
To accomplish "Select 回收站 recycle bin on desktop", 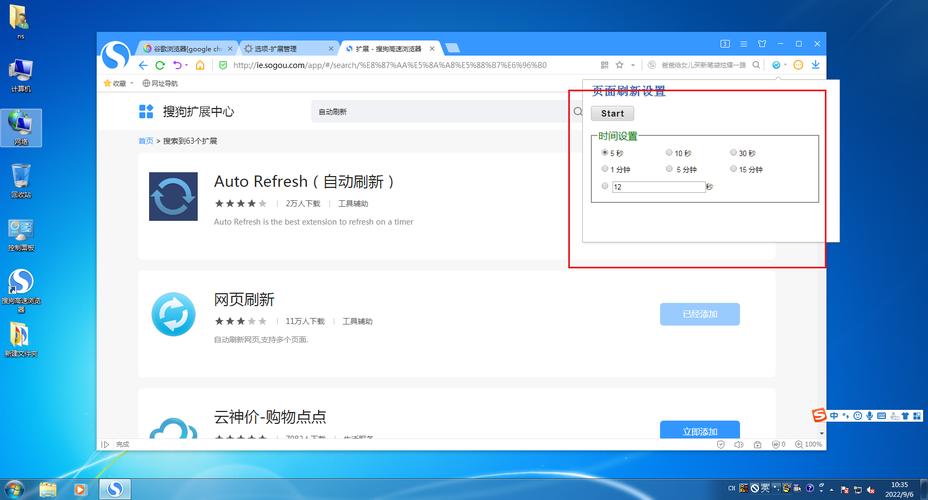I will 21,180.
